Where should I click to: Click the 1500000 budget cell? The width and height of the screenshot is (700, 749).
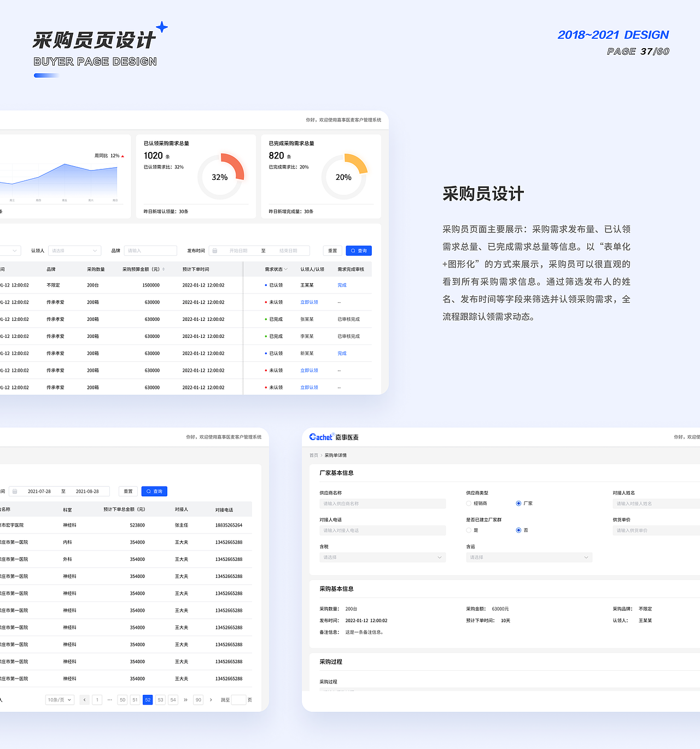(x=151, y=285)
